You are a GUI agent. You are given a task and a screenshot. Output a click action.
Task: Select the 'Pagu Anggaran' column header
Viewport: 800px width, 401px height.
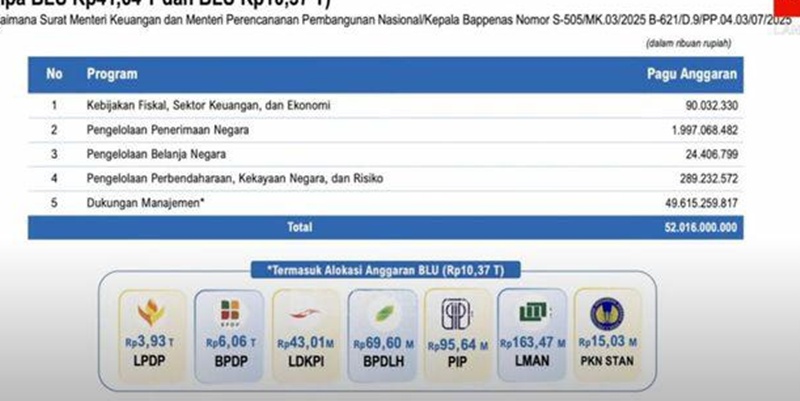692,74
